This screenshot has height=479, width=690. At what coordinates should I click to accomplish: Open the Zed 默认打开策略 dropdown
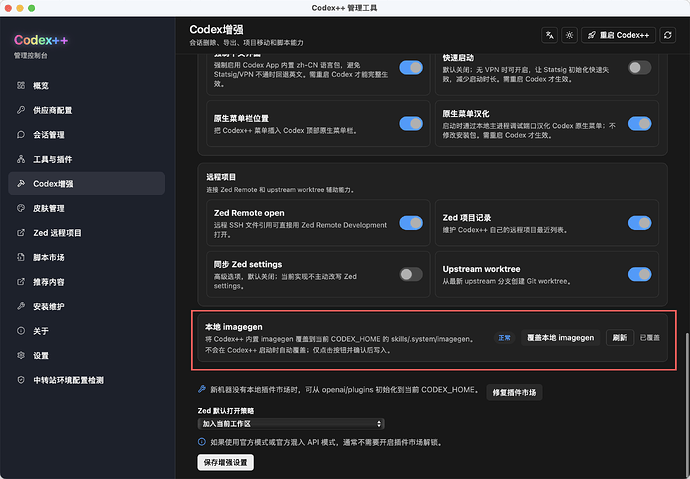291,424
